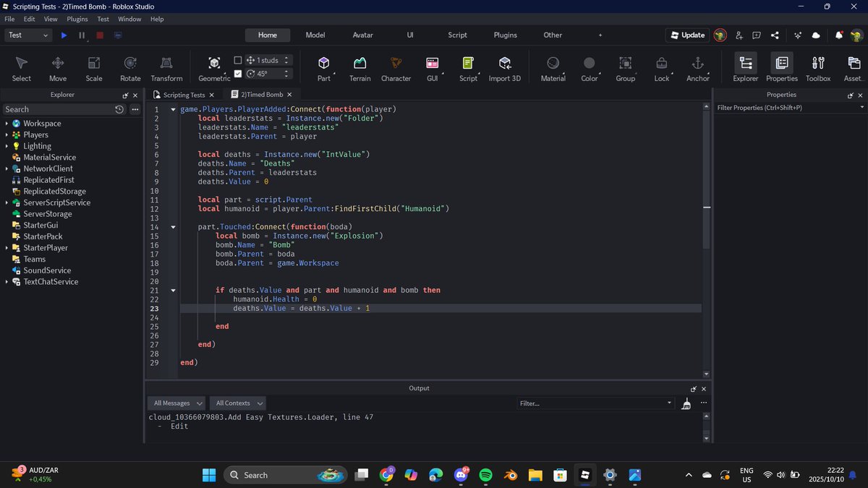This screenshot has width=868, height=488.
Task: Close the 2)Timed Bomb script tab
Action: click(289, 95)
